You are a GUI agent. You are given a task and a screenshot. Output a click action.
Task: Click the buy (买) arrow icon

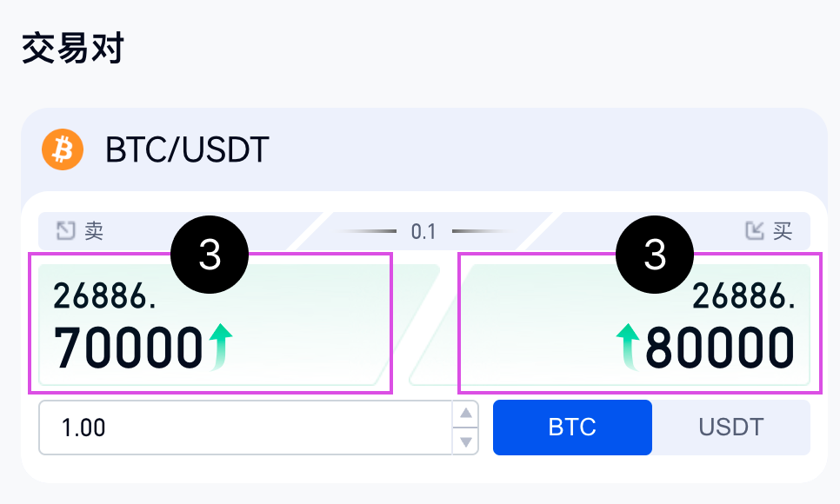coord(755,231)
